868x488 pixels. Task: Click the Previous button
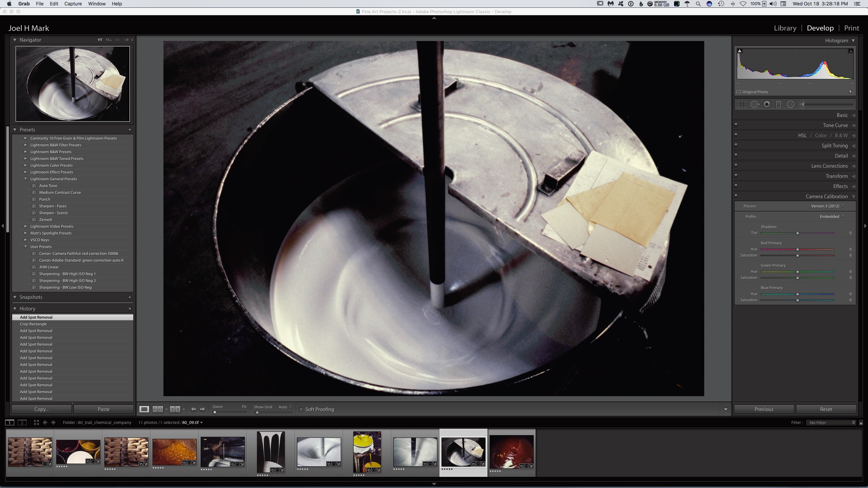[x=764, y=409]
